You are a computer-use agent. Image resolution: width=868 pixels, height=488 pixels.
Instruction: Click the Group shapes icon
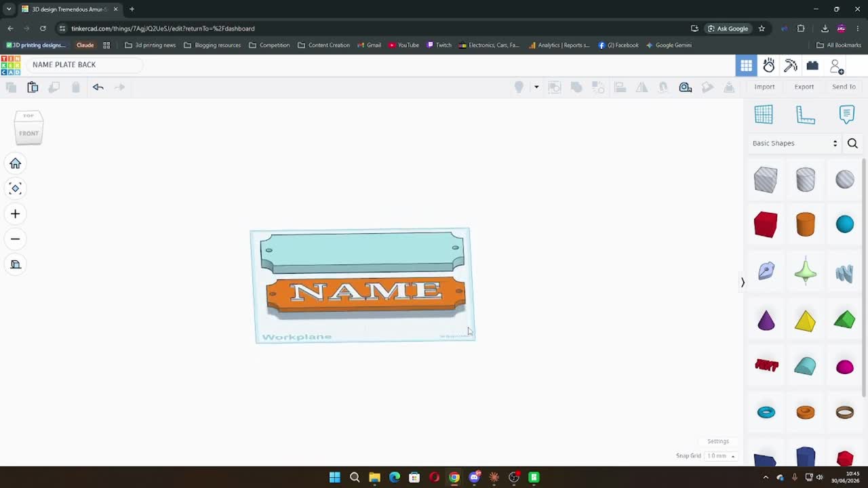pyautogui.click(x=576, y=87)
